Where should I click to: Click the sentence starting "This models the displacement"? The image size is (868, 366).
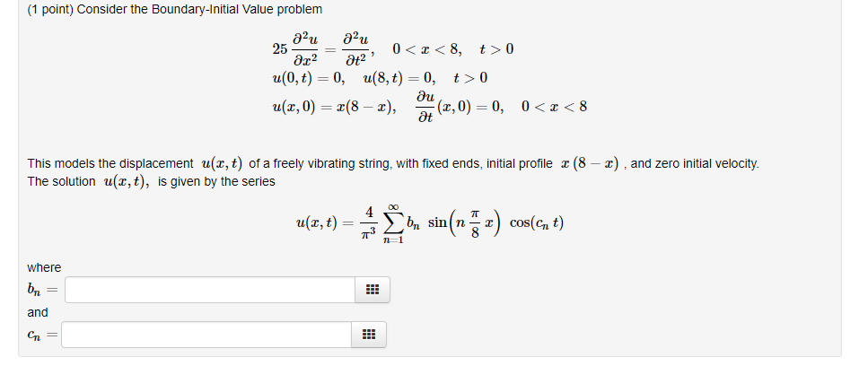click(393, 163)
